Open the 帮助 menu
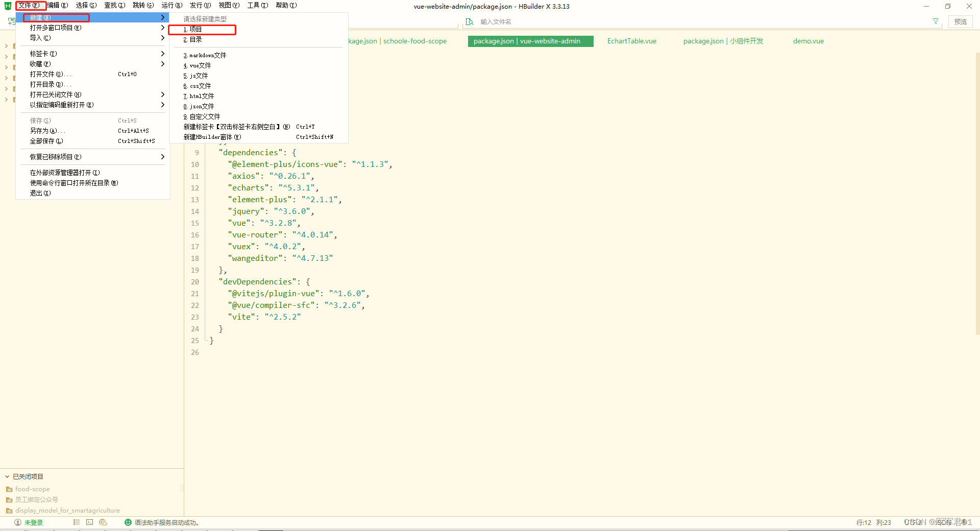 pos(286,6)
